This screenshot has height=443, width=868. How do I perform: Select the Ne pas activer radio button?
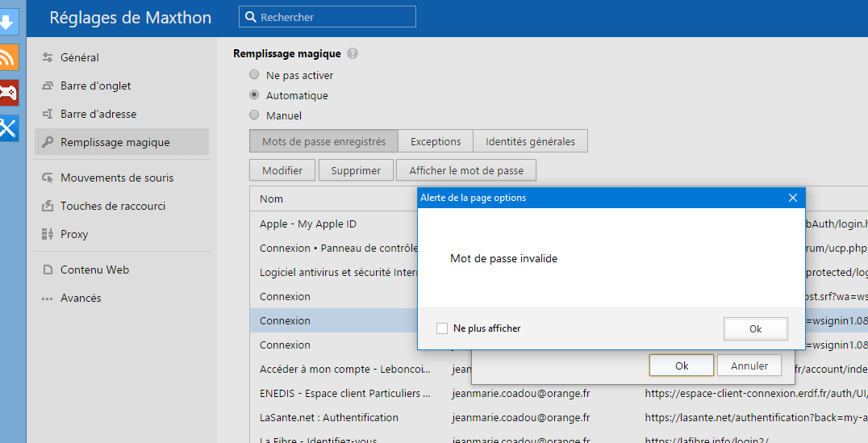254,75
